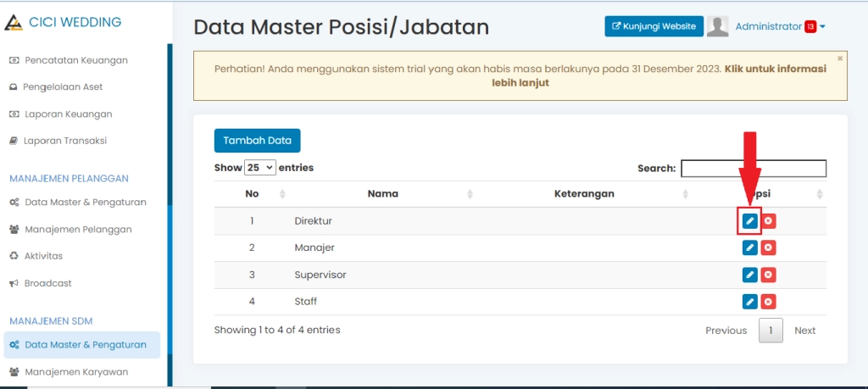Select the 'Staff' name cell
The image size is (868, 389).
305,302
